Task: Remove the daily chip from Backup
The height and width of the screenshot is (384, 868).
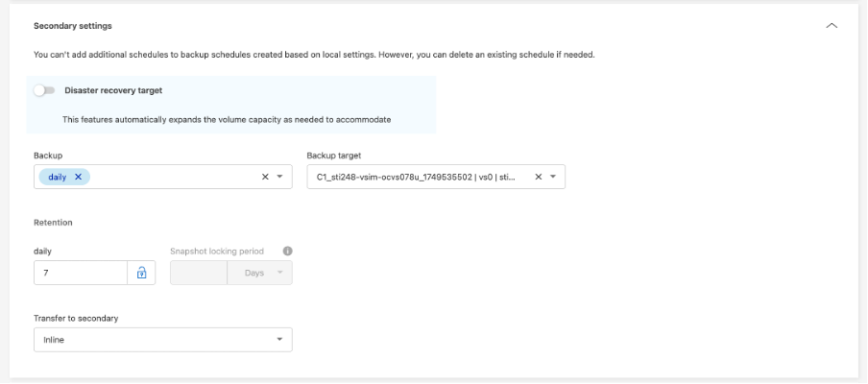Action: [x=78, y=177]
